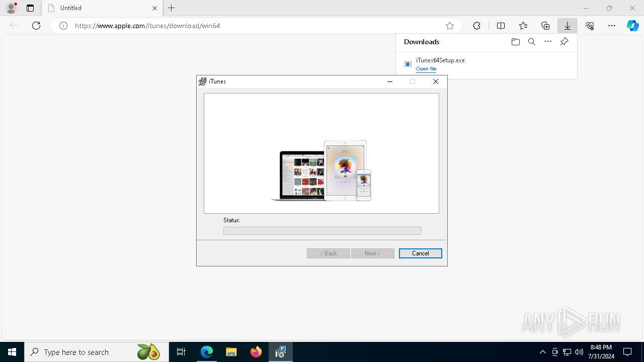Show hidden system tray icons
Image resolution: width=644 pixels, height=362 pixels.
coord(542,352)
